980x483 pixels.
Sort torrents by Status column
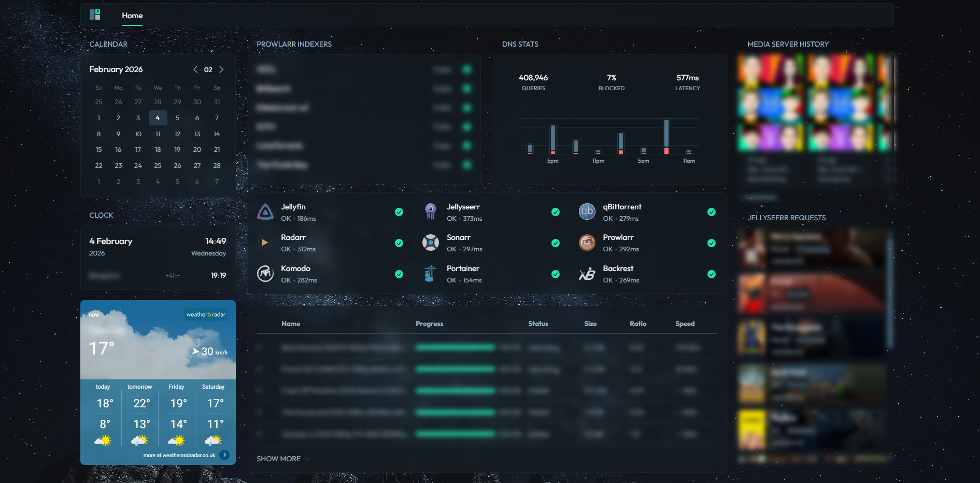[x=538, y=323]
